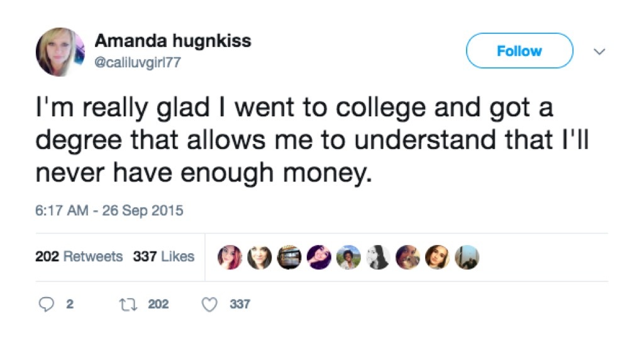
Task: Open the black-and-white liker avatar
Action: point(379,257)
